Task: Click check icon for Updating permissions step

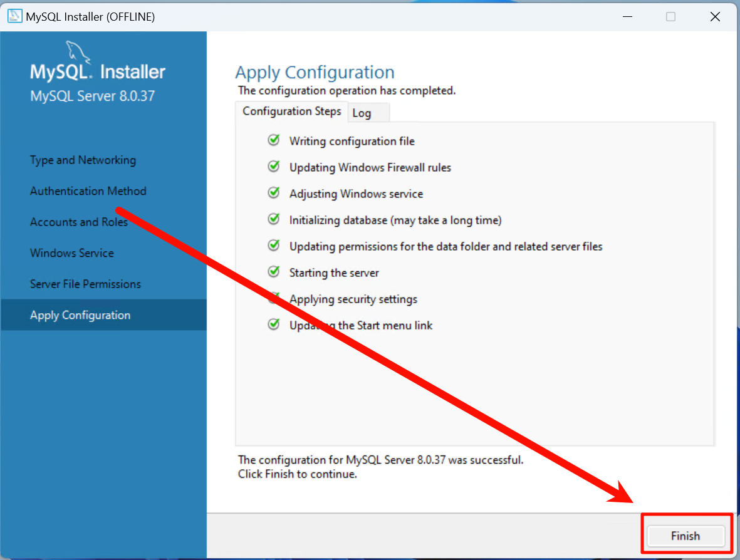Action: pyautogui.click(x=274, y=246)
